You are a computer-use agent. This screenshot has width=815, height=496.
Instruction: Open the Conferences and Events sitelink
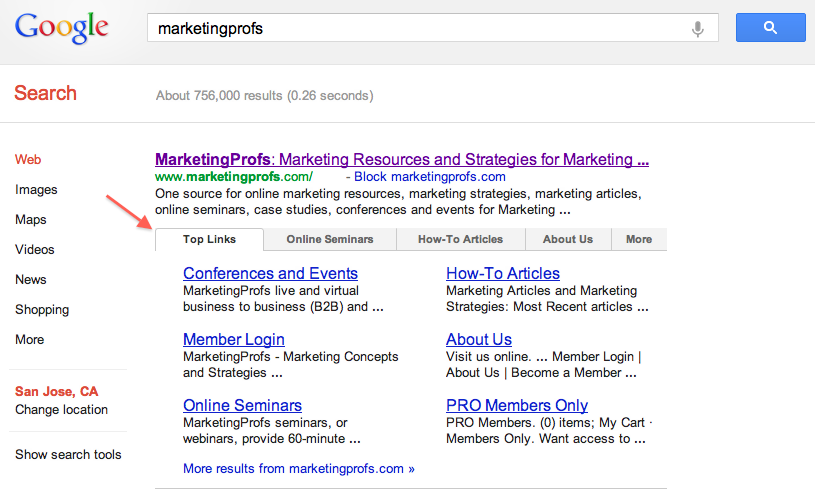tap(270, 273)
